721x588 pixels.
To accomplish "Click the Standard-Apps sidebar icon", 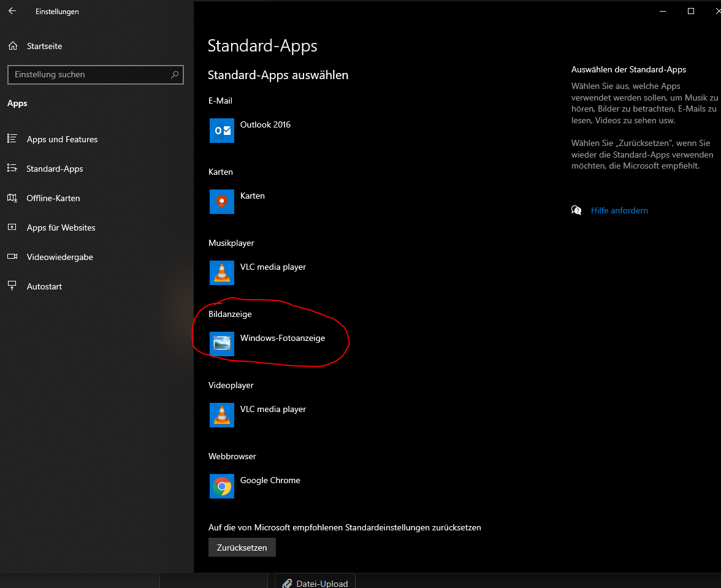I will click(12, 168).
